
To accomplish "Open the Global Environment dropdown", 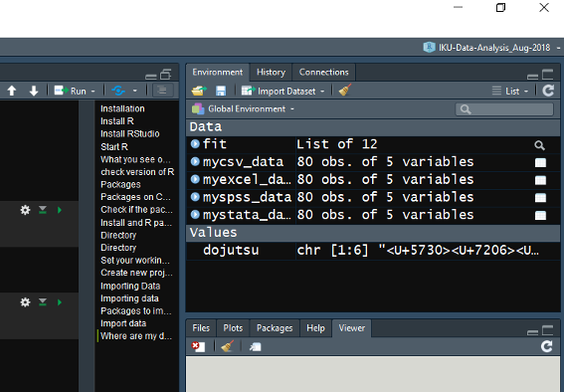I will (243, 108).
